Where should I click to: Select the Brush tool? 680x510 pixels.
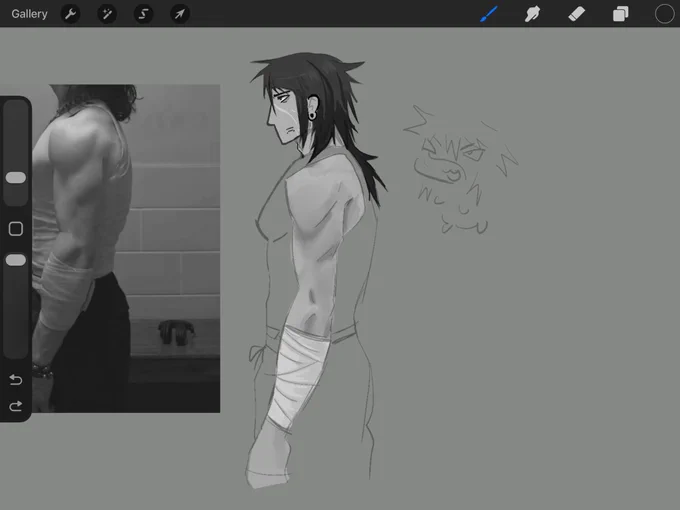489,14
